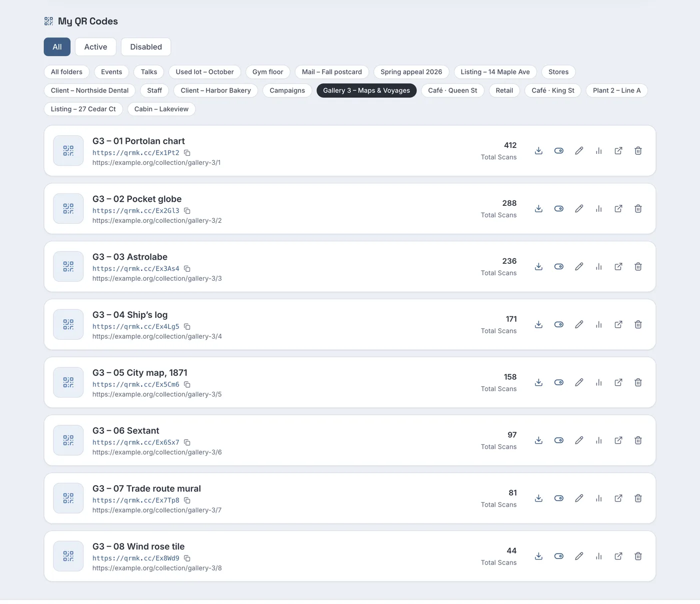Viewport: 700px width, 604px height.
Task: Edit the G3 – 07 Trade route mural code
Action: point(579,499)
